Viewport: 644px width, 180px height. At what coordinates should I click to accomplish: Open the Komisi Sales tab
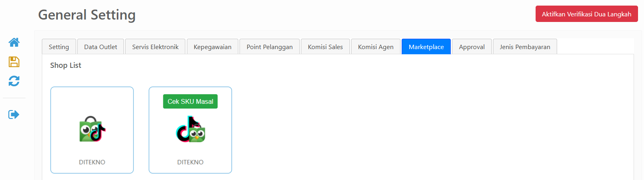tap(325, 47)
